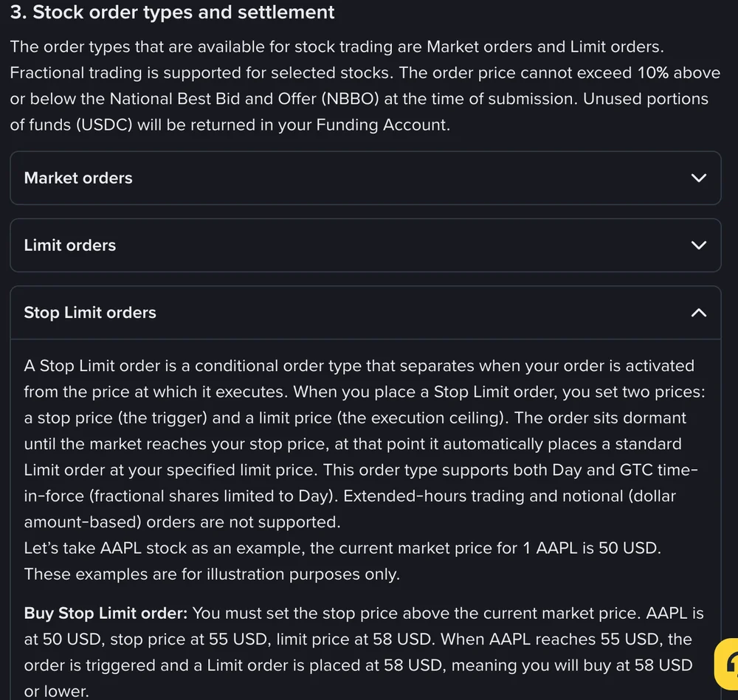The height and width of the screenshot is (700, 738).
Task: Click the Let's take AAPL stock example line
Action: click(342, 548)
